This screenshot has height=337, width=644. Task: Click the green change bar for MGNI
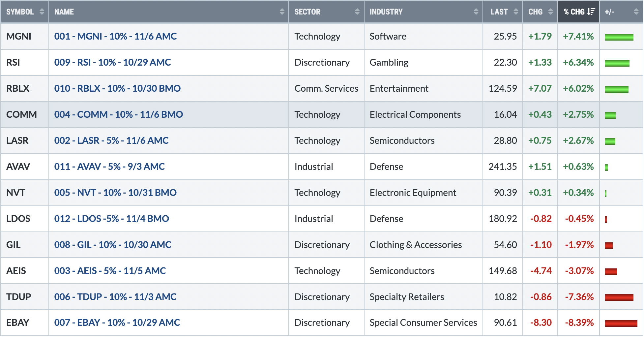tap(619, 37)
